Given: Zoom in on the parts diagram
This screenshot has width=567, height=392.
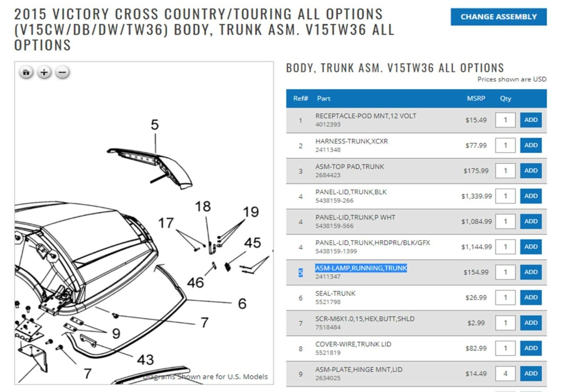Looking at the screenshot, I should (x=44, y=73).
